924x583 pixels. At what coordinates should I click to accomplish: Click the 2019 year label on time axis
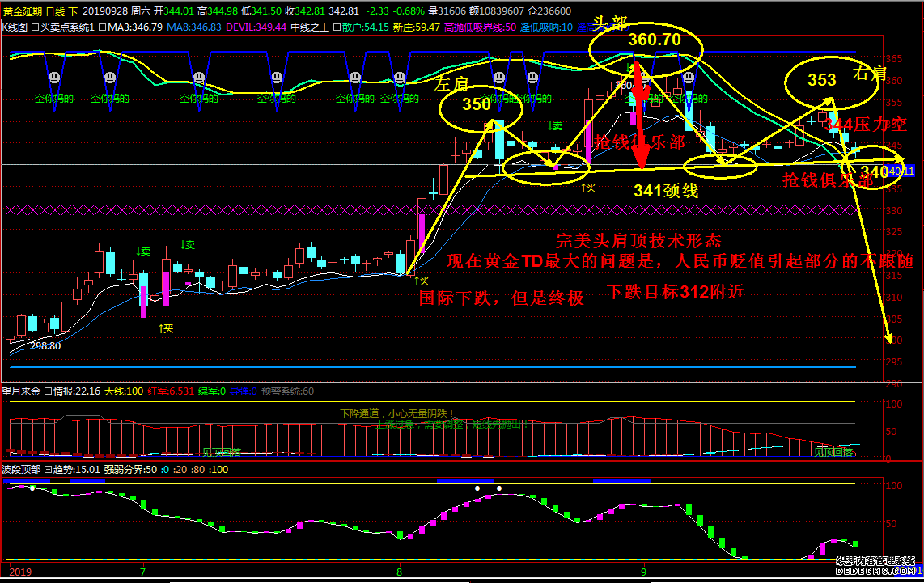coord(20,572)
